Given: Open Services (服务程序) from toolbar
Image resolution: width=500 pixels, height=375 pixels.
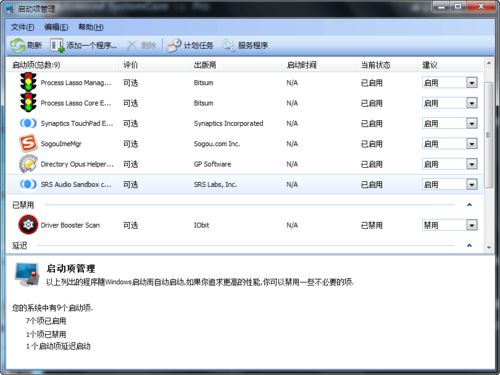Looking at the screenshot, I should 245,45.
